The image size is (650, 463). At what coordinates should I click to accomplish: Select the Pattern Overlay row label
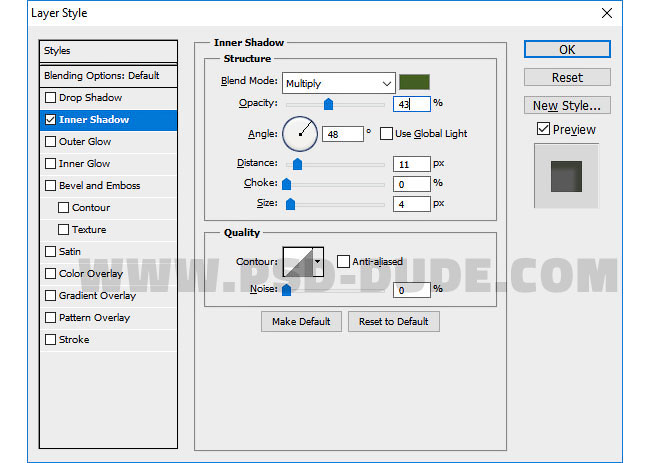[95, 318]
